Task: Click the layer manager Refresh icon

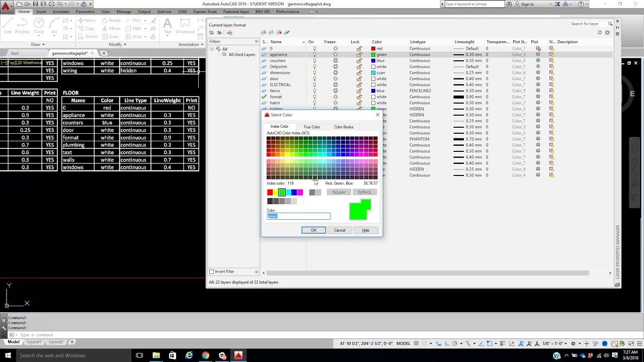Action: [600, 33]
